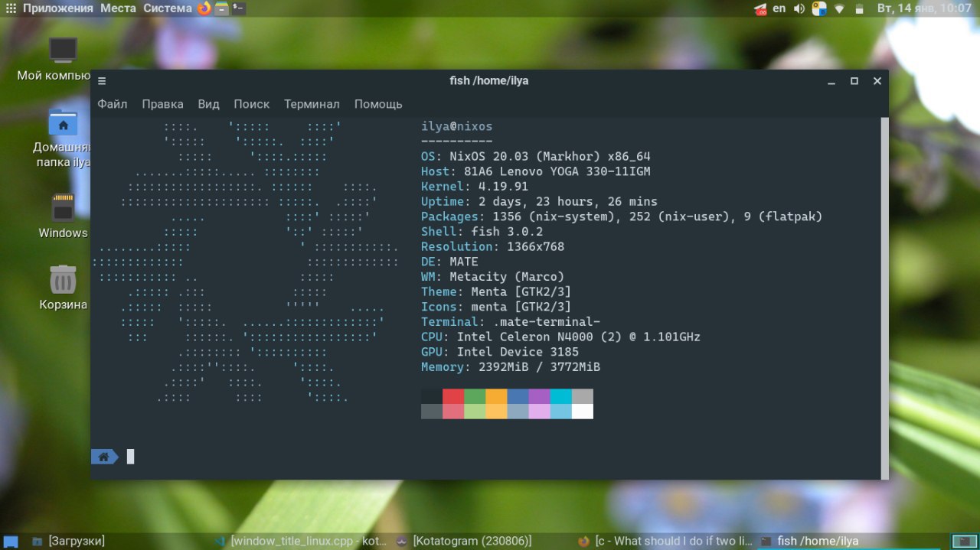The width and height of the screenshot is (980, 550).
Task: Click the cyan color block in top palette row
Action: tap(560, 396)
